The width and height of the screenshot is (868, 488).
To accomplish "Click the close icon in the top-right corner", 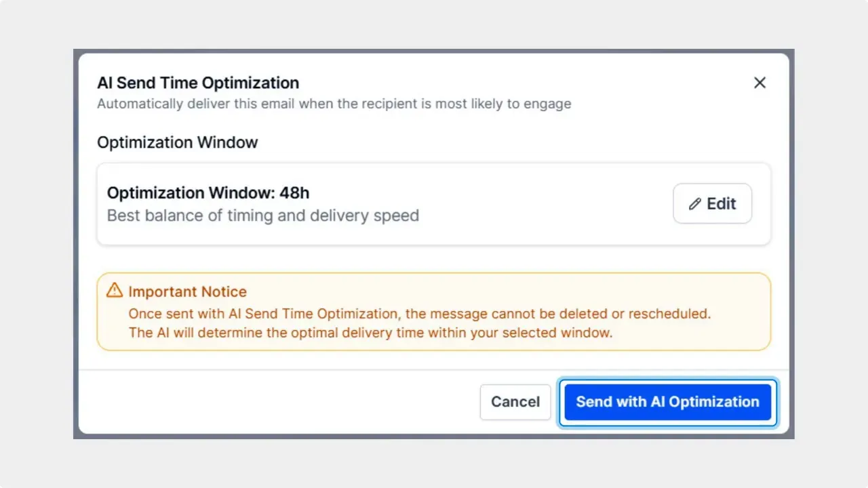I will [759, 83].
